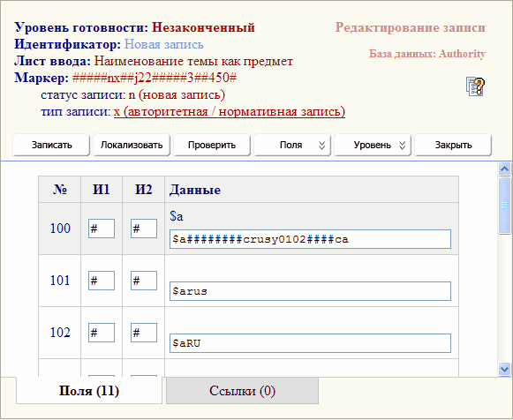
Task: Click the $a subfield label in row 100
Action: click(177, 216)
